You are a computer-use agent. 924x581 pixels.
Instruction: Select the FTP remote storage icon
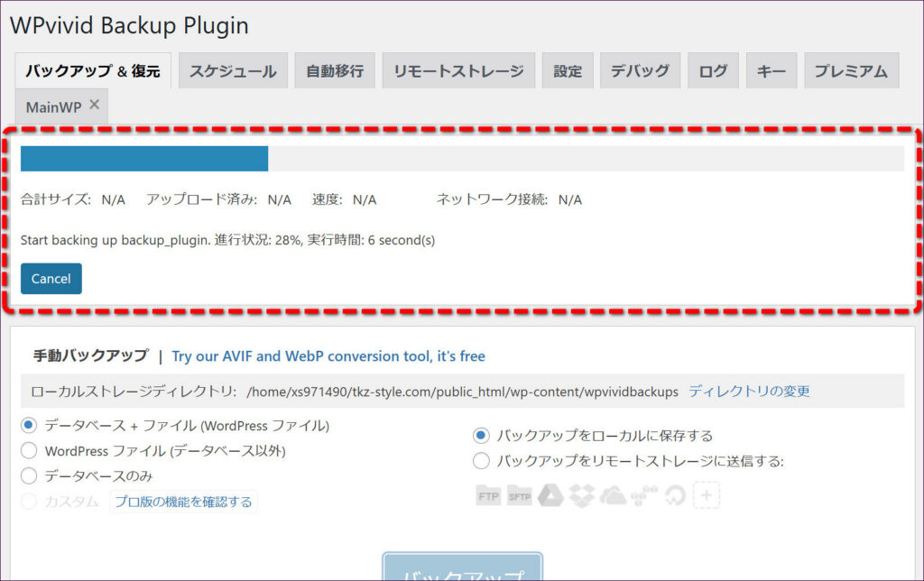[488, 496]
